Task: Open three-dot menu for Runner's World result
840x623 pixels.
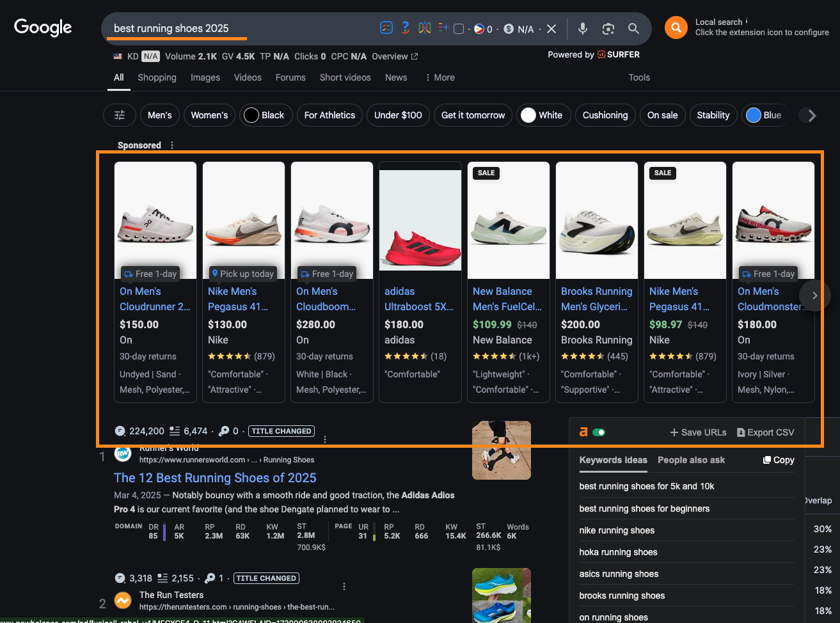Action: coord(325,439)
